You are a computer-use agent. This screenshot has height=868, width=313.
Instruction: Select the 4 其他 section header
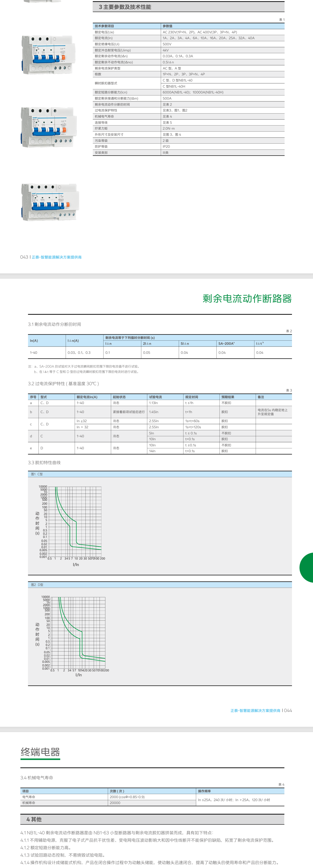click(34, 819)
